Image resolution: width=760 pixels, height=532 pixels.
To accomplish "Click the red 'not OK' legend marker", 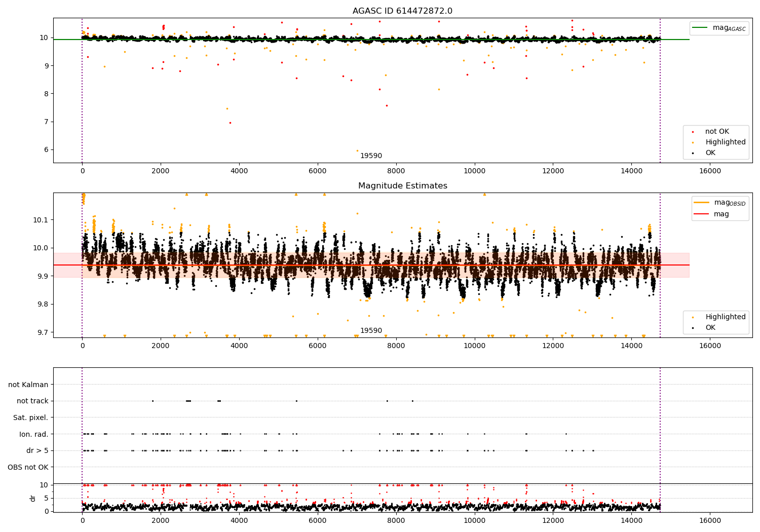I will 693,132.
